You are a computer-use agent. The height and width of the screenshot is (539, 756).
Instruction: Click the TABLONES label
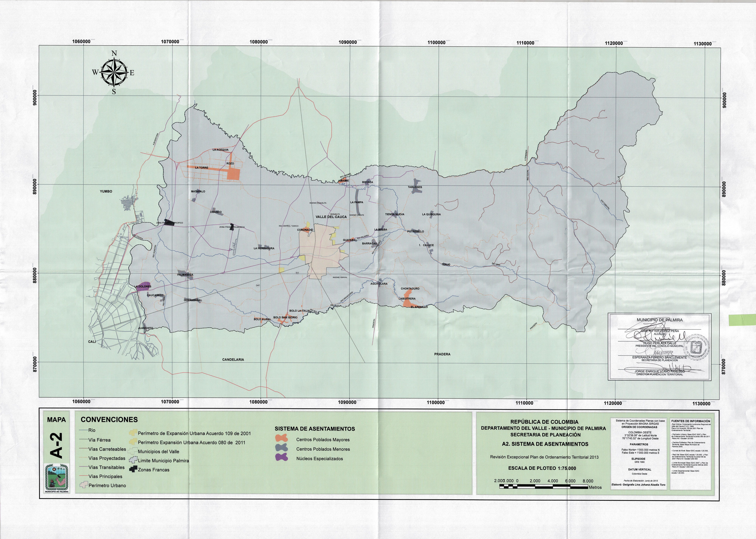[x=415, y=187]
